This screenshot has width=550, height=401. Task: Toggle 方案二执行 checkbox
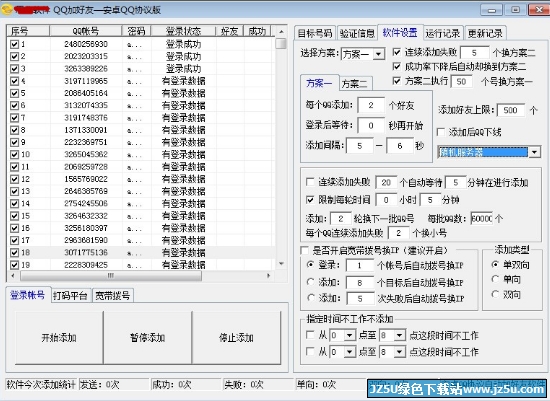[397, 81]
